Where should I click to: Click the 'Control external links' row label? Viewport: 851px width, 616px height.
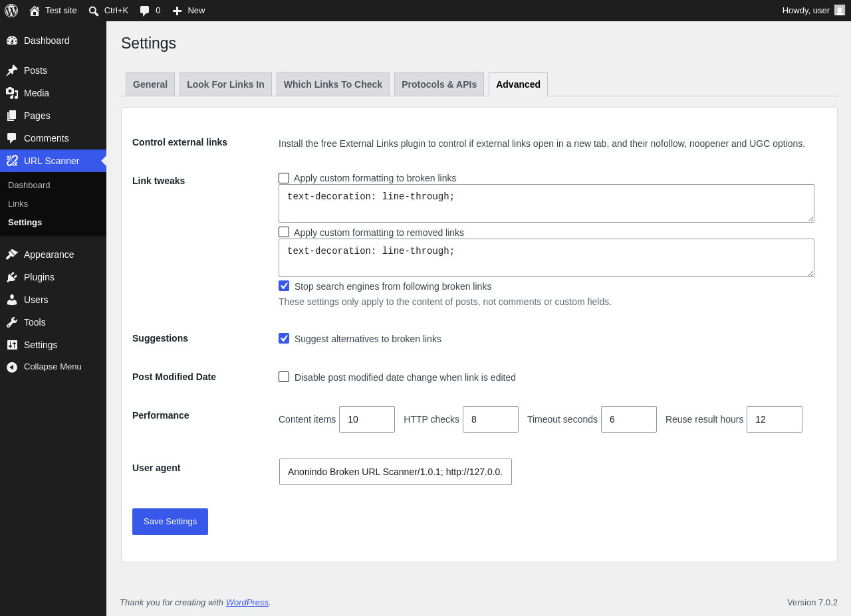(x=180, y=142)
